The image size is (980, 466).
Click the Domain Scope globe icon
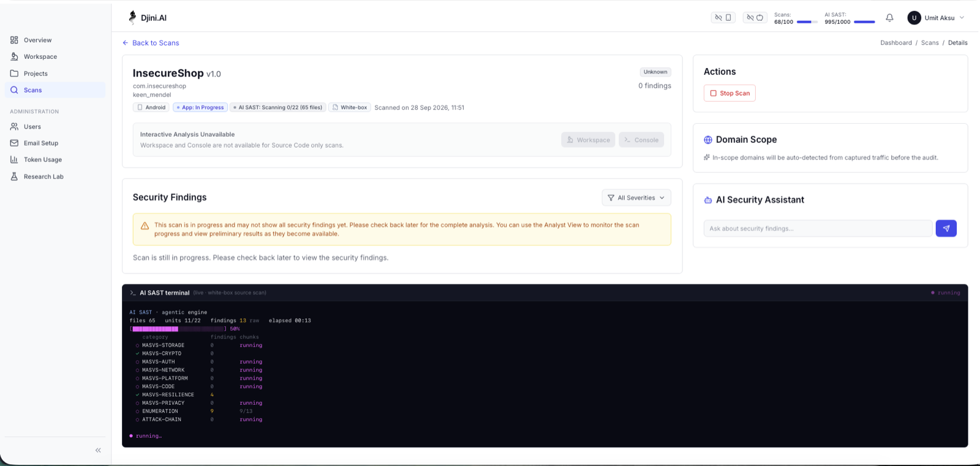[708, 140]
